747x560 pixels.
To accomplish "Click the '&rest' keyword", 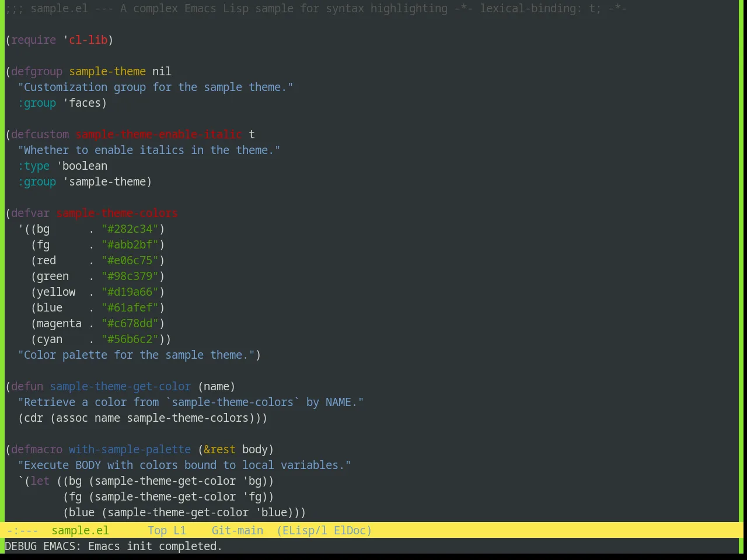I will point(219,449).
